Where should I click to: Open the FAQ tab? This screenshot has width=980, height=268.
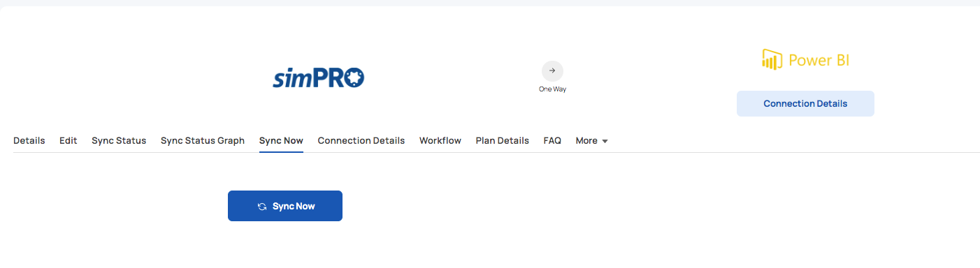[x=552, y=140]
